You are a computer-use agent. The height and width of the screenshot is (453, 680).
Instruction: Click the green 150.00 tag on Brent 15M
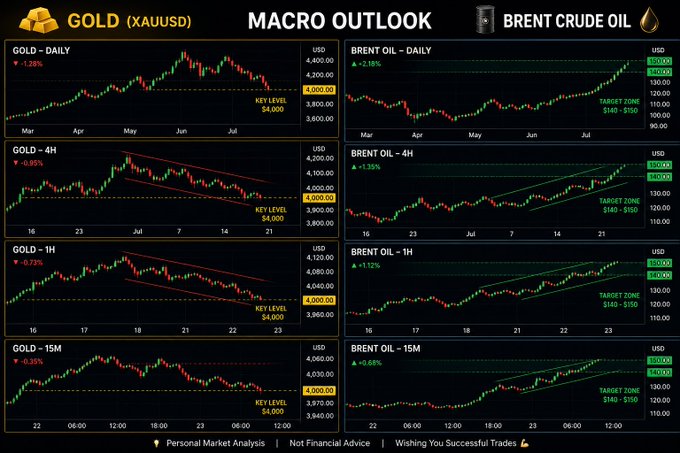tap(659, 361)
